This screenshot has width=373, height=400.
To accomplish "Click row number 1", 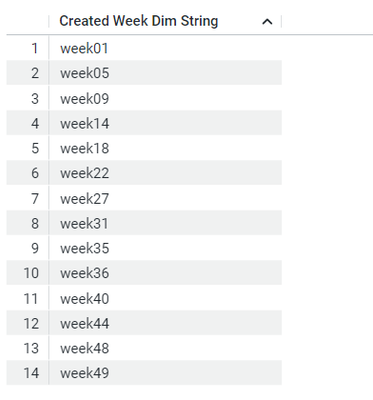I will [x=35, y=48].
